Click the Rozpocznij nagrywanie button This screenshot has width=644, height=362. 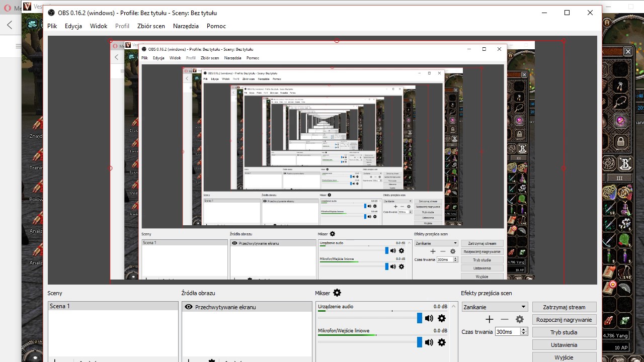564,320
